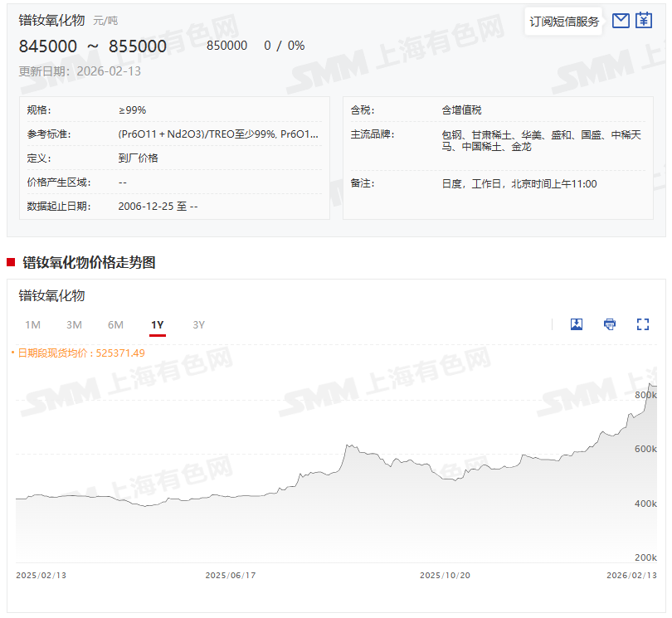Switch to the 3Y time range
Viewport: 672px width, 618px height.
[x=199, y=324]
